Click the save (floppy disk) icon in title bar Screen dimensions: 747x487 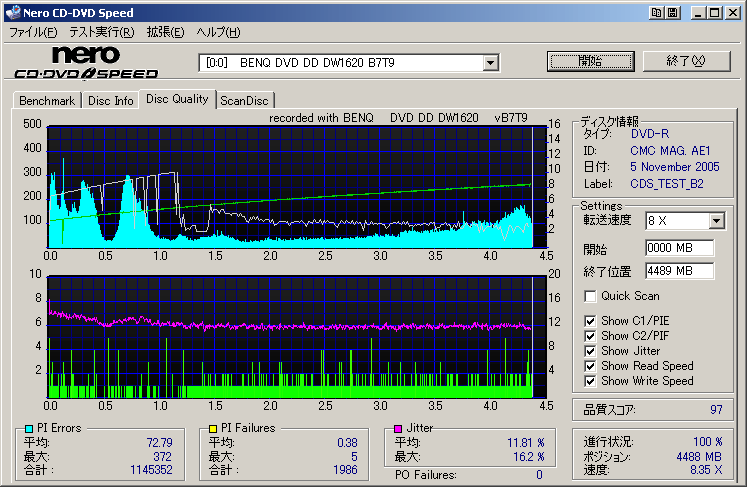coord(673,13)
